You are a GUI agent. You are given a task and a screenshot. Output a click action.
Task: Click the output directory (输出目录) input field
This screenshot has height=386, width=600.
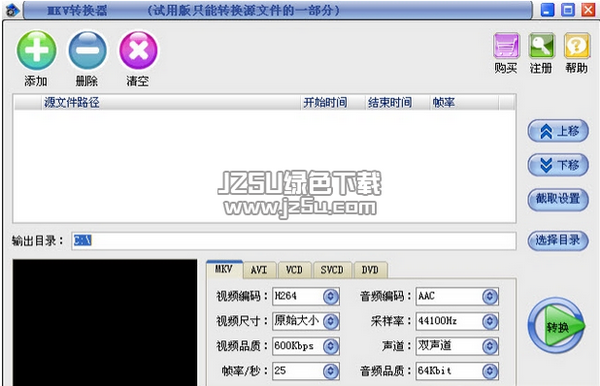(293, 241)
